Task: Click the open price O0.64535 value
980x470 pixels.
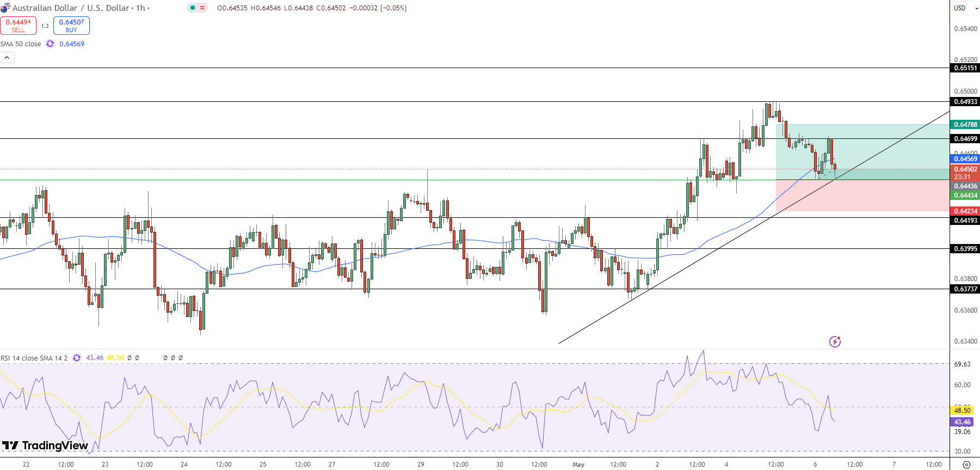Action: tap(232, 8)
